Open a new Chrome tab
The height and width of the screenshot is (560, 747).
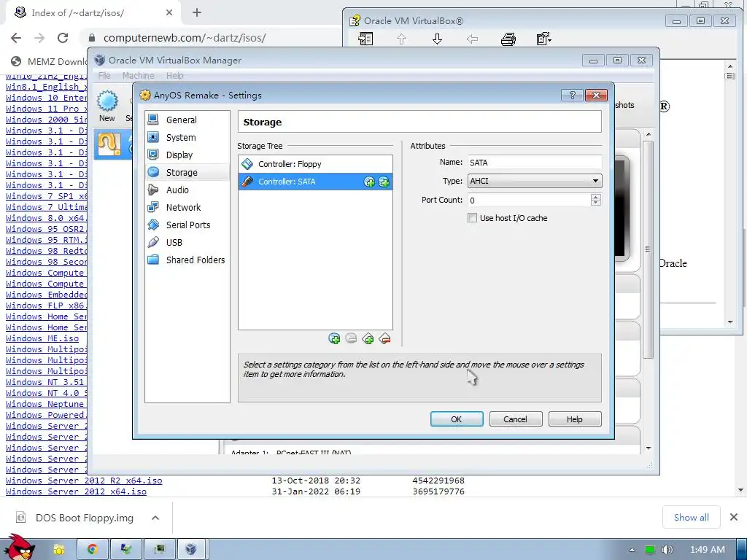click(x=197, y=13)
